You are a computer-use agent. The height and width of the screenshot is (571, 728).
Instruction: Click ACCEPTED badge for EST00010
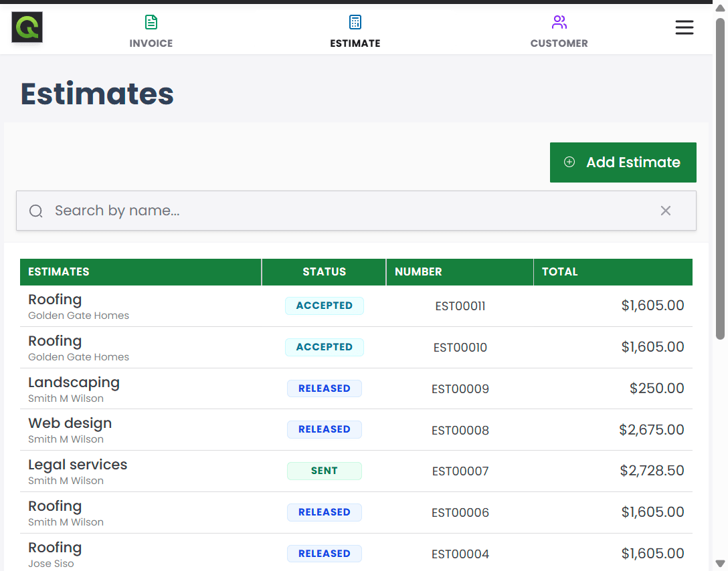coord(324,347)
